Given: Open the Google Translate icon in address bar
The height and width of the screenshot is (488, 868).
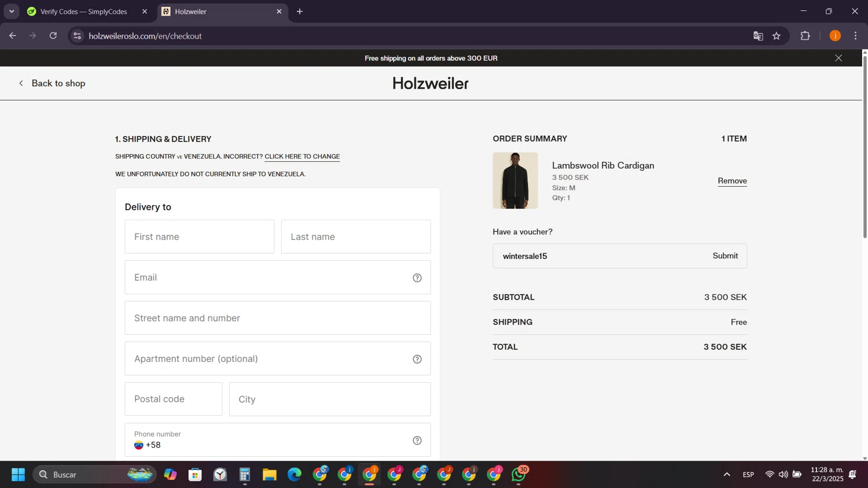Looking at the screenshot, I should coord(758,36).
